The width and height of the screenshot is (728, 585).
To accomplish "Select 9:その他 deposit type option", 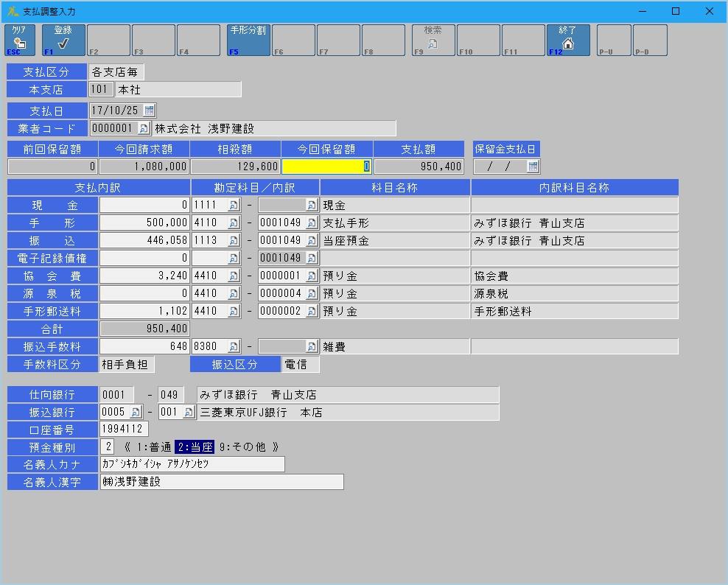I will 243,447.
